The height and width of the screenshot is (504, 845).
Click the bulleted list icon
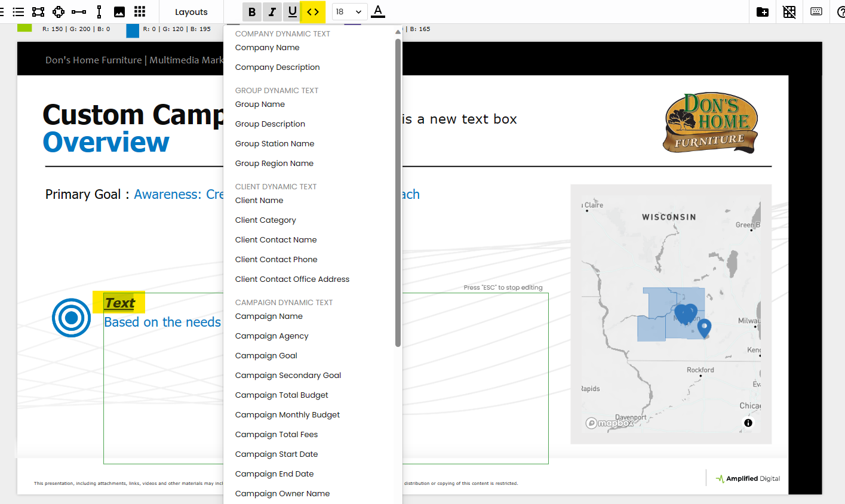[x=19, y=12]
